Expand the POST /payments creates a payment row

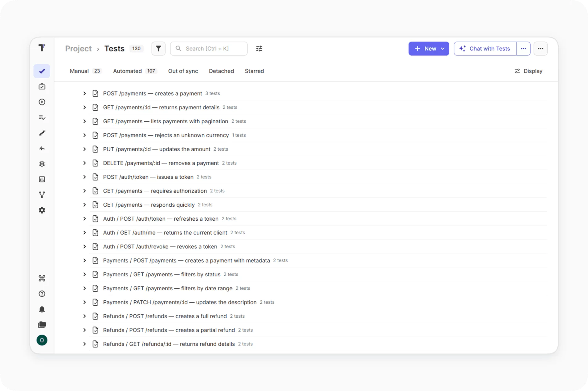coord(84,93)
